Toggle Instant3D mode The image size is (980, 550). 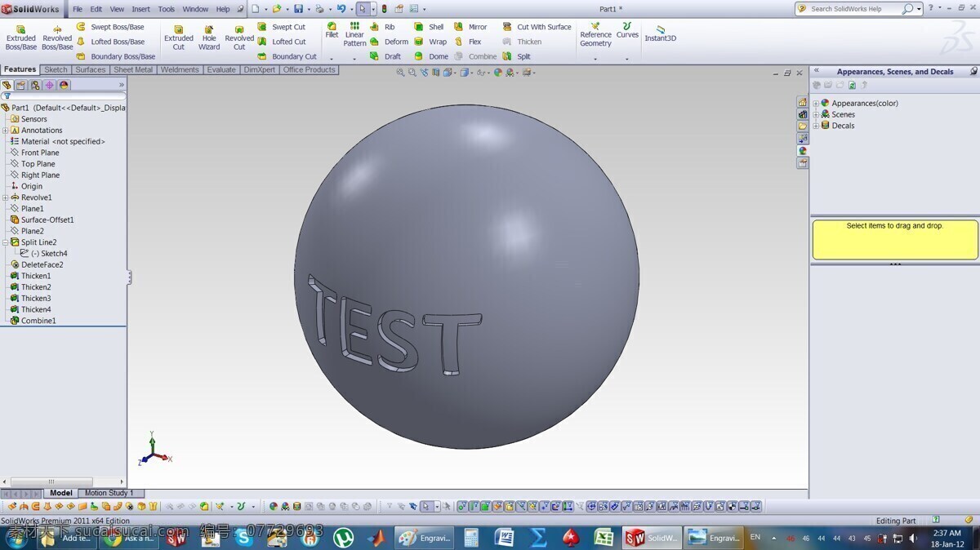tap(660, 34)
